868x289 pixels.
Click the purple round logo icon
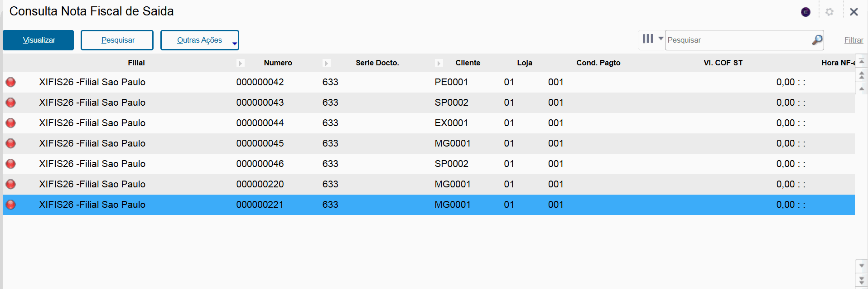[x=805, y=12]
